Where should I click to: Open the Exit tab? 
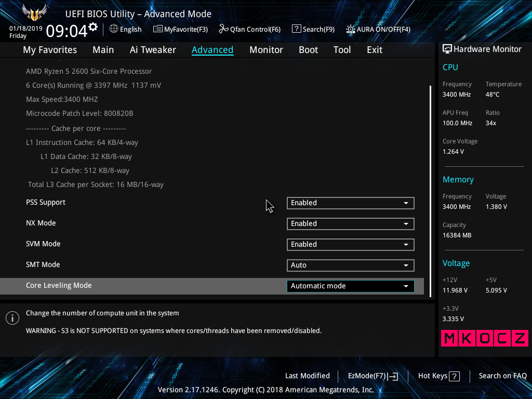(x=375, y=50)
